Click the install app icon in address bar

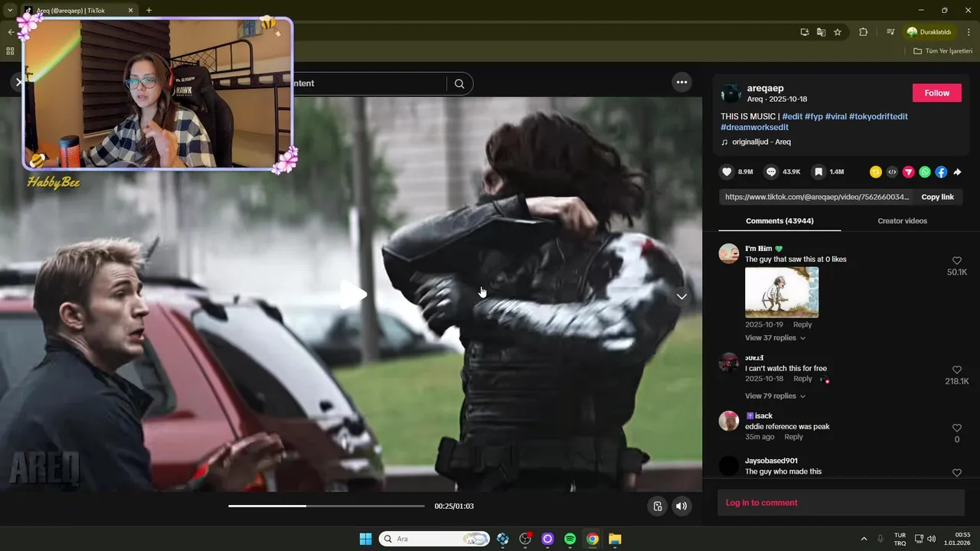point(804,32)
